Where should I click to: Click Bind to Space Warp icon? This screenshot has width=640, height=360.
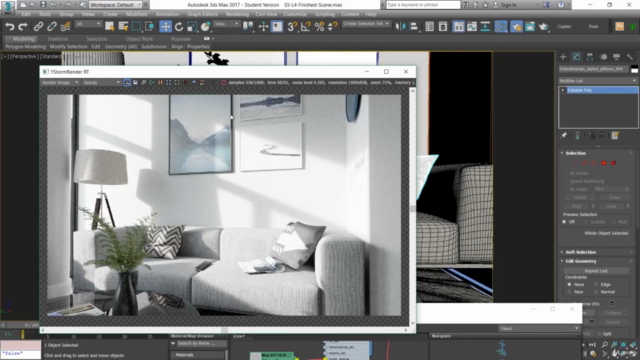(x=65, y=27)
